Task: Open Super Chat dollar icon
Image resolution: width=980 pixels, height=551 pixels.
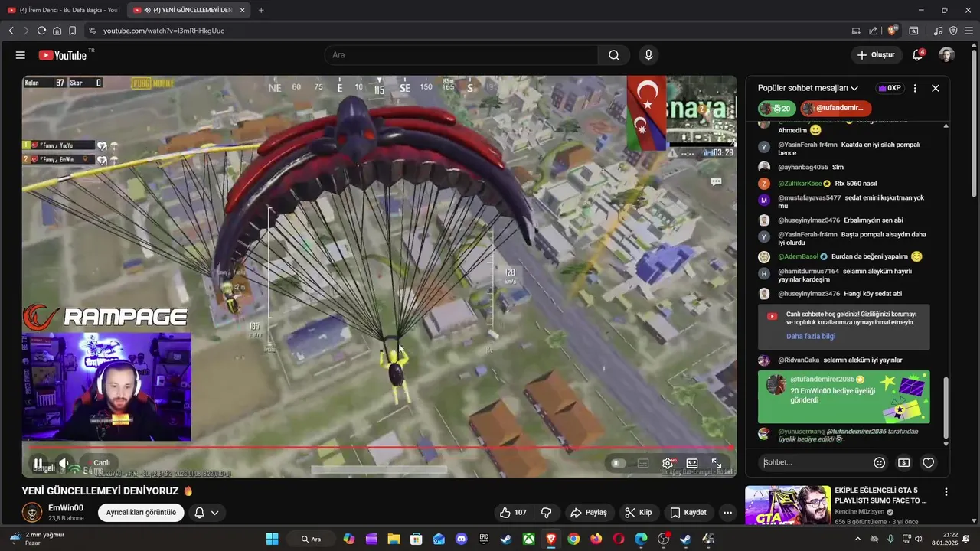Action: [903, 462]
